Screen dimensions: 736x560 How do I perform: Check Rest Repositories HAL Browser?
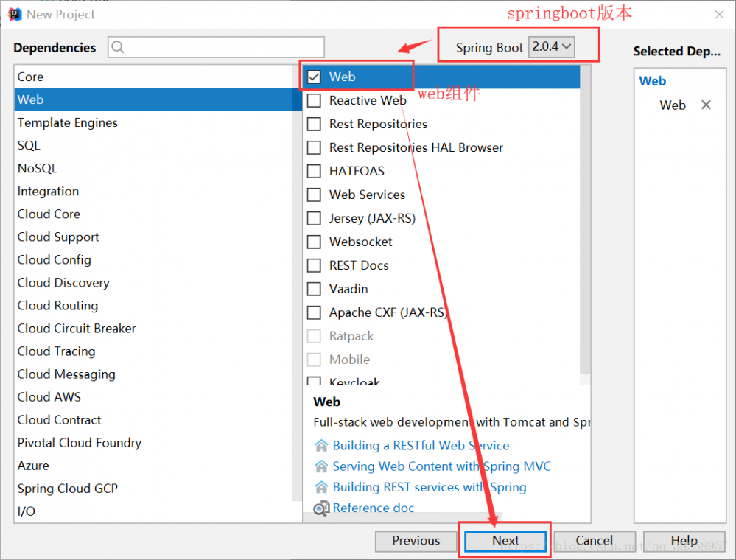pos(314,147)
